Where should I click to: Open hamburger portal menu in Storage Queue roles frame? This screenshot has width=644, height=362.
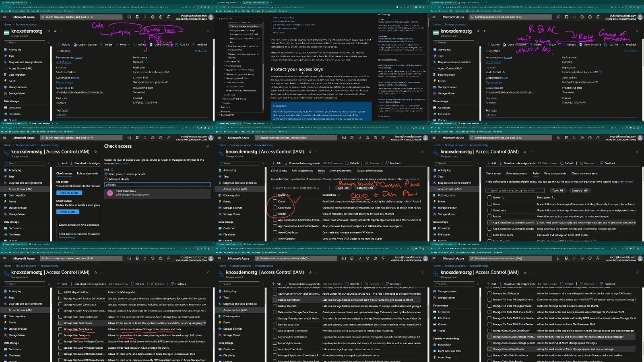point(434,259)
